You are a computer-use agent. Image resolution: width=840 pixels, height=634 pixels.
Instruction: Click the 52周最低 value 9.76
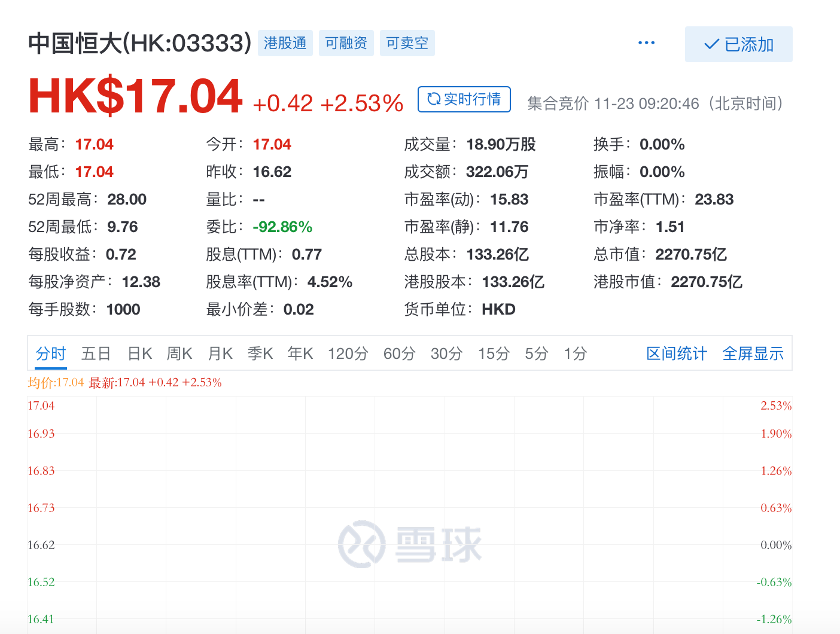tap(123, 227)
